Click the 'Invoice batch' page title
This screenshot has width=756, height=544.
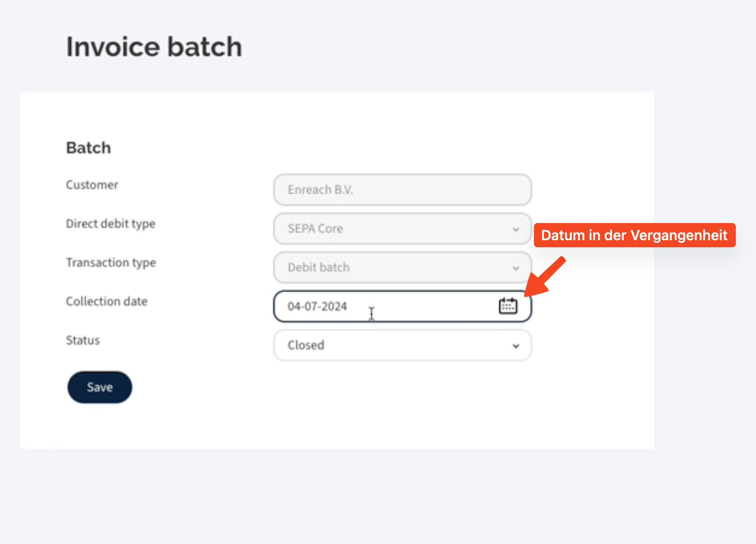(x=154, y=47)
